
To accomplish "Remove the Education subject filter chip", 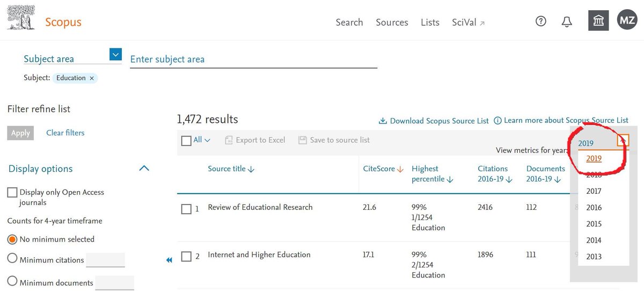I will (x=92, y=78).
